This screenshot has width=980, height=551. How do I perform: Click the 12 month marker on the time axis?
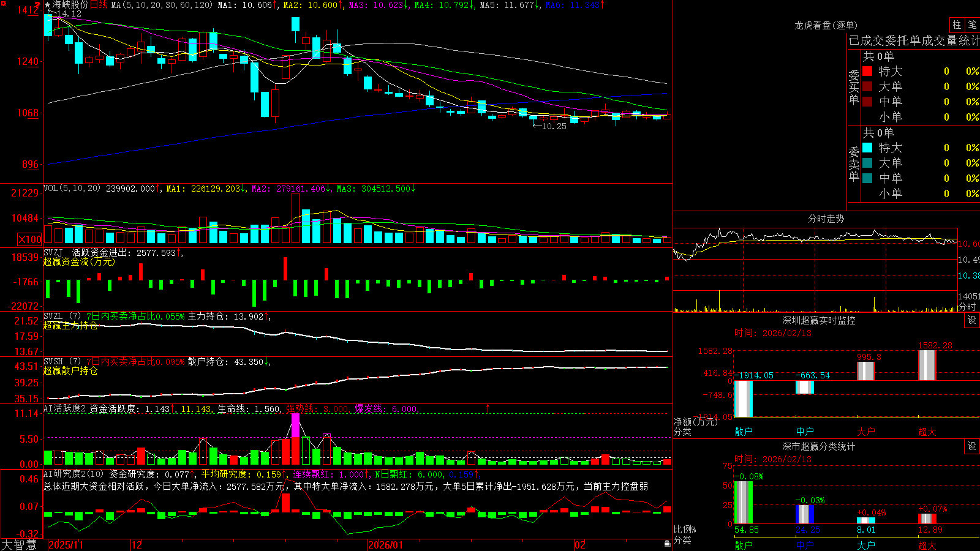pos(137,545)
